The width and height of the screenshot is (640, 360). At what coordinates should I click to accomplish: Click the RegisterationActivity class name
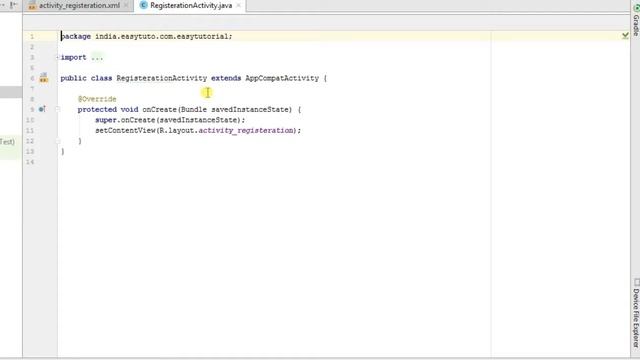162,78
